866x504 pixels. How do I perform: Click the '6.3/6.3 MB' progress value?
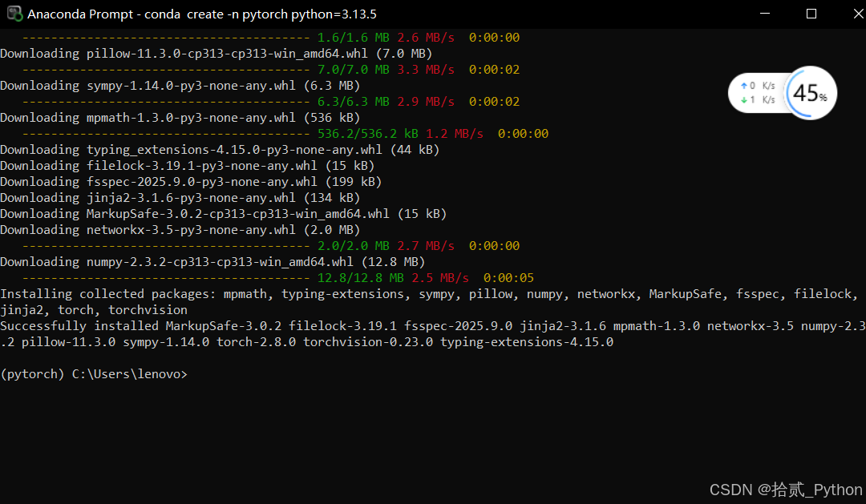354,102
